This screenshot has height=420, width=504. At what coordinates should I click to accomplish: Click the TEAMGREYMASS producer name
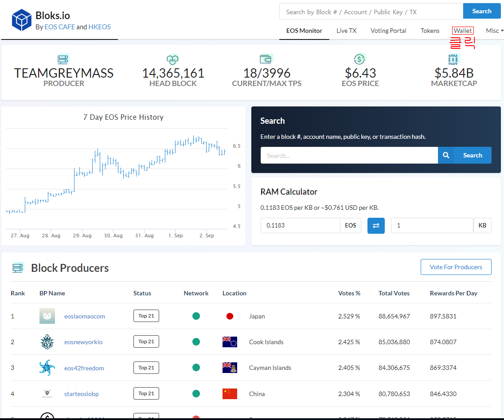64,73
